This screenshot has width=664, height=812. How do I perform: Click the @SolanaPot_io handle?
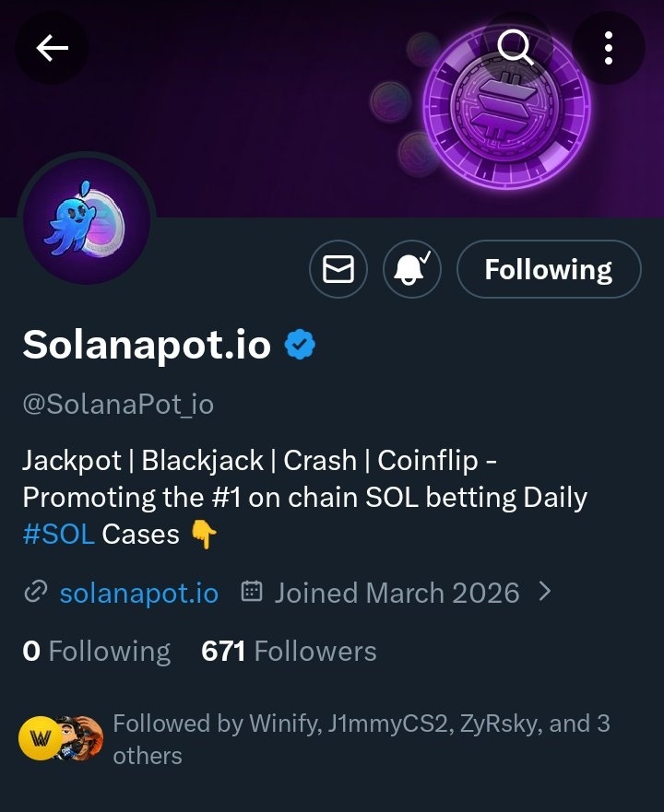point(118,404)
